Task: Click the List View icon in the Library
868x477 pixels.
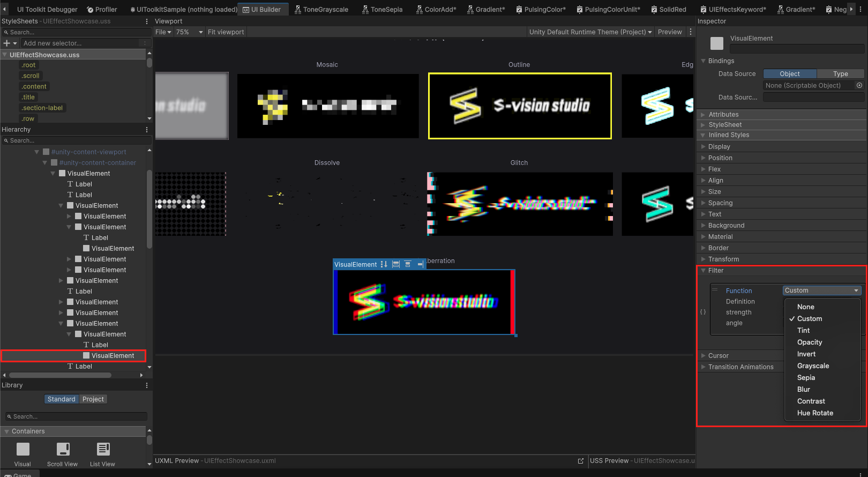Action: pyautogui.click(x=103, y=449)
